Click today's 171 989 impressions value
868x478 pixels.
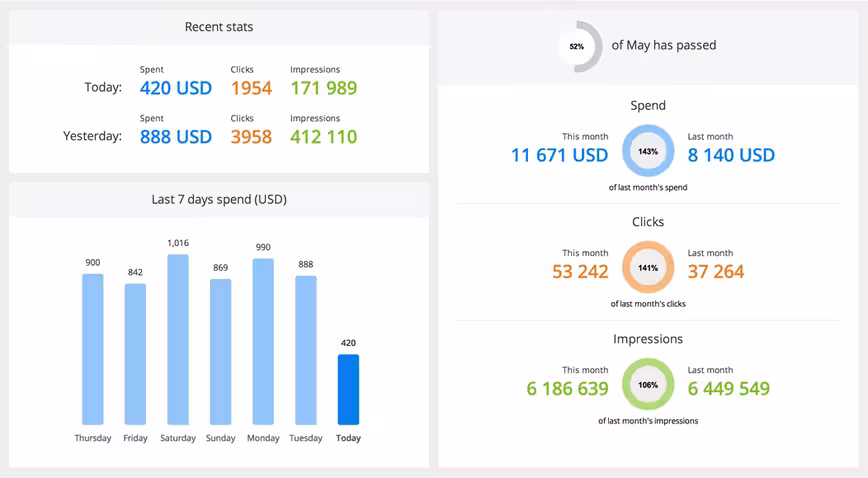click(324, 88)
